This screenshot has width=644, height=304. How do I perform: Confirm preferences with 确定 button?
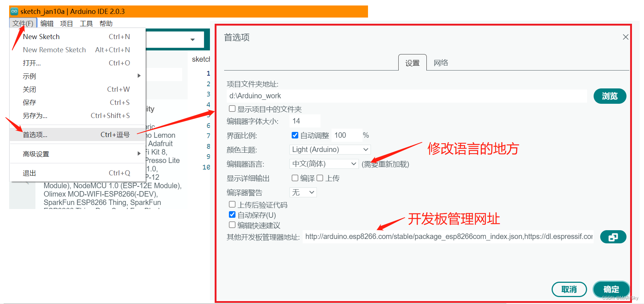611,289
